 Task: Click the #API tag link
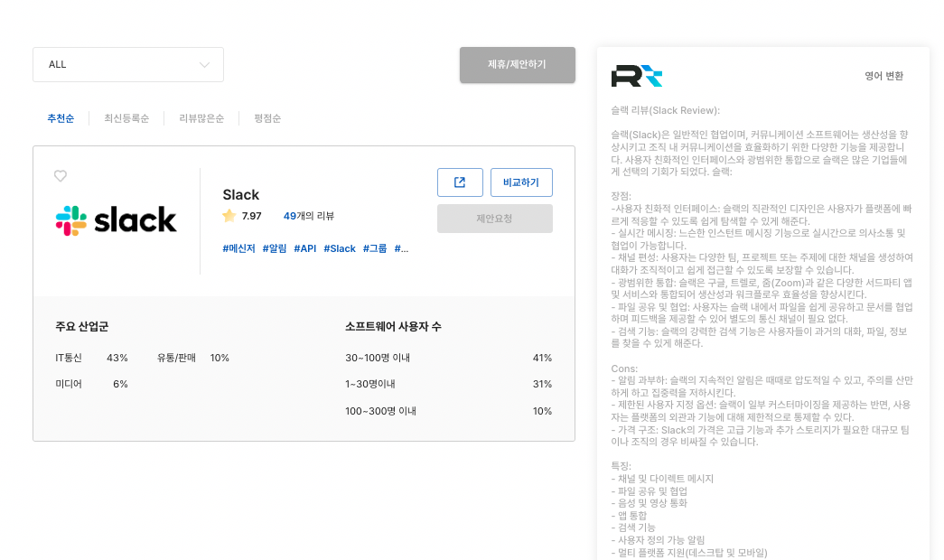click(x=304, y=248)
